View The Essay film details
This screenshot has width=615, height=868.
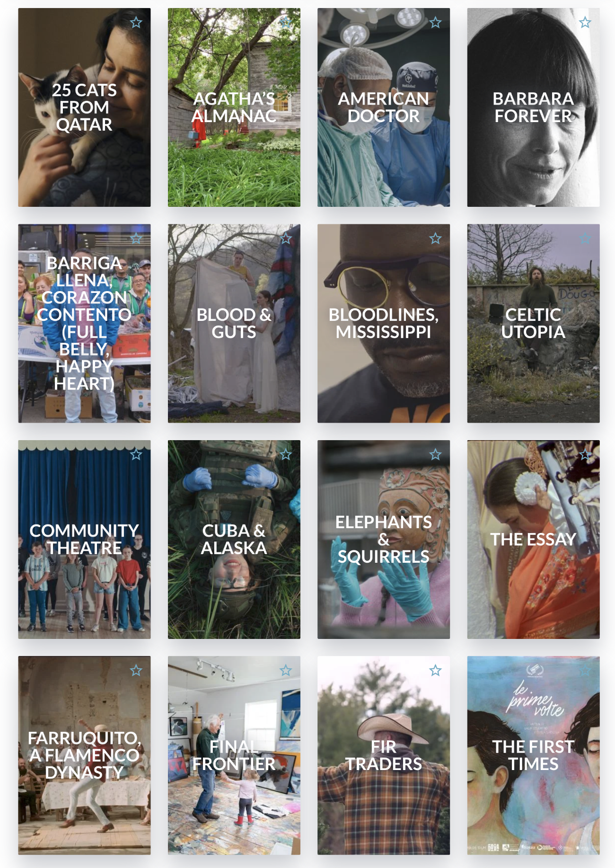pos(533,540)
